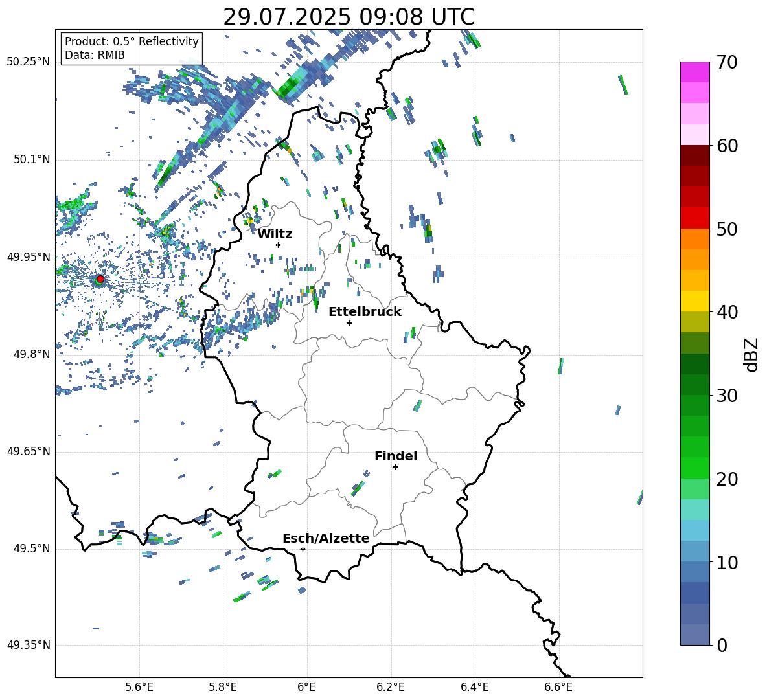Click the Data: RMIB text

(x=95, y=55)
